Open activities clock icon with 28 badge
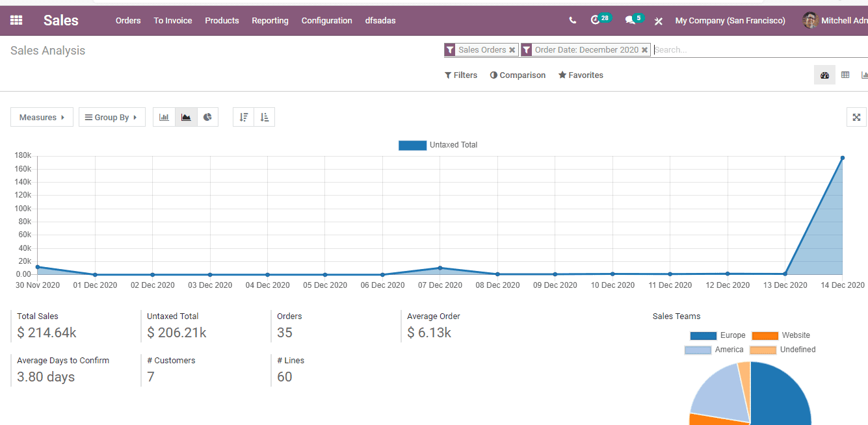868x425 pixels. pos(600,19)
